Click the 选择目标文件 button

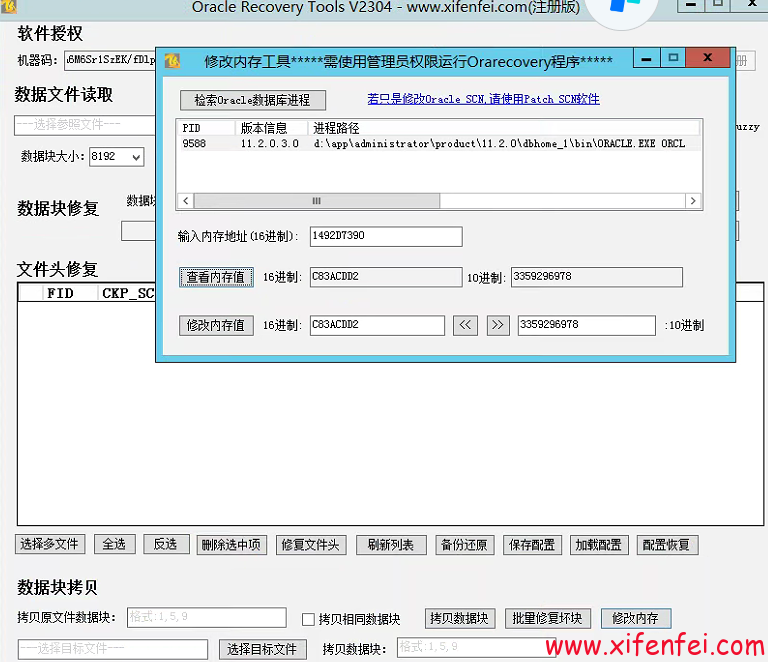[x=263, y=649]
